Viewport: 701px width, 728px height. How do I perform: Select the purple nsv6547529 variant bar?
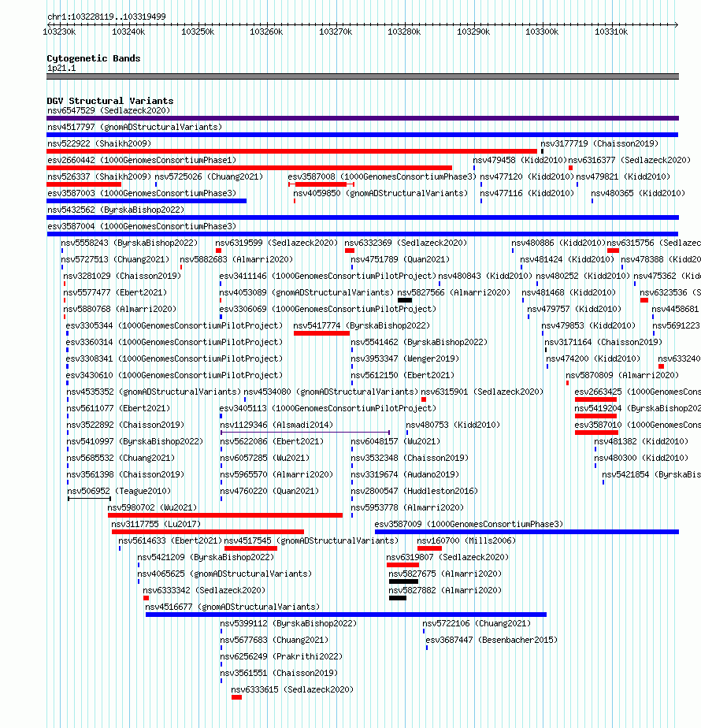(x=362, y=118)
